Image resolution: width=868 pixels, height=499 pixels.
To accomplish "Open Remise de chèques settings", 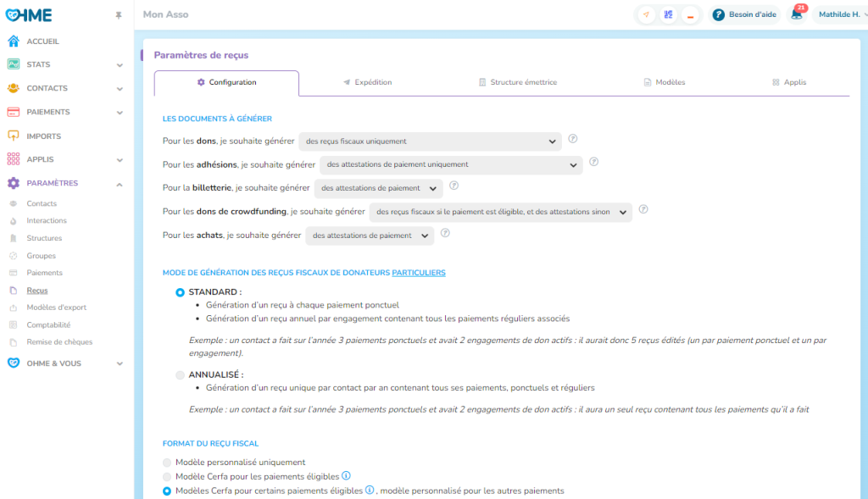I will [x=59, y=342].
